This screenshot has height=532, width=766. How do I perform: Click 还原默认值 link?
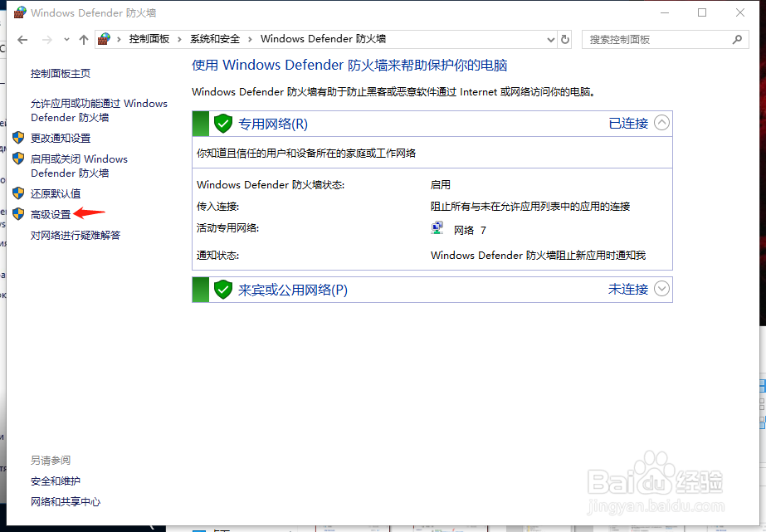click(x=56, y=194)
